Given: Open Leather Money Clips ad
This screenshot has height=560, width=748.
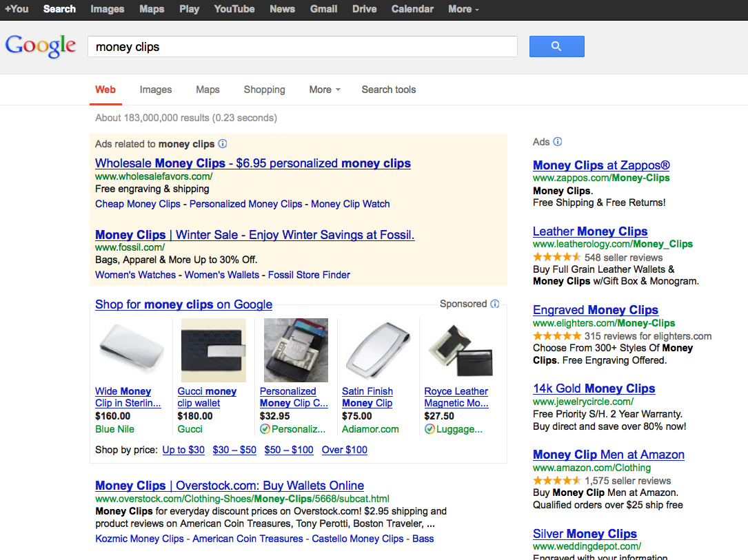Looking at the screenshot, I should [x=590, y=231].
